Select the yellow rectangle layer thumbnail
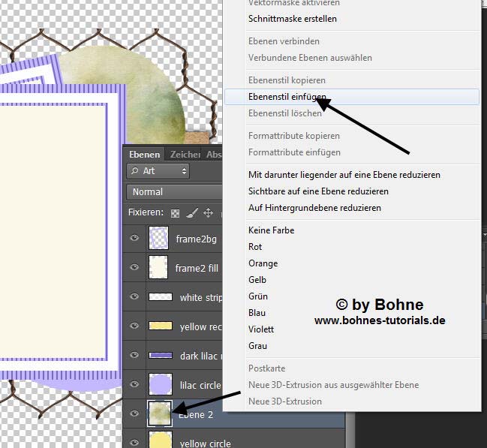This screenshot has height=448, width=487. click(x=161, y=326)
